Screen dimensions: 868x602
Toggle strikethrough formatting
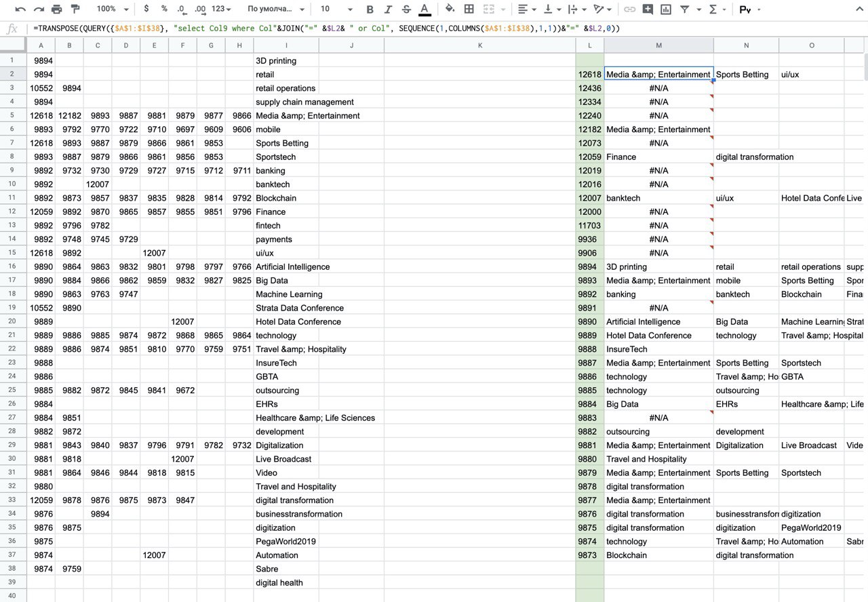[406, 9]
